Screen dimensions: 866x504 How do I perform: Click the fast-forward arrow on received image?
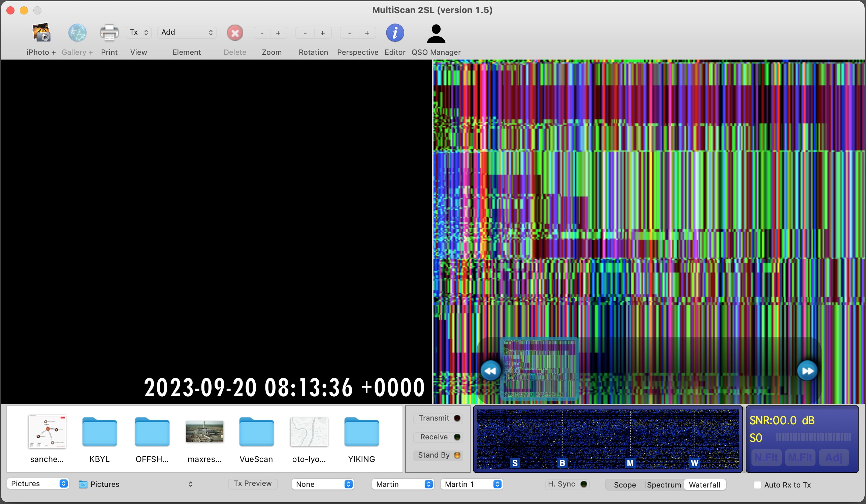pyautogui.click(x=807, y=371)
